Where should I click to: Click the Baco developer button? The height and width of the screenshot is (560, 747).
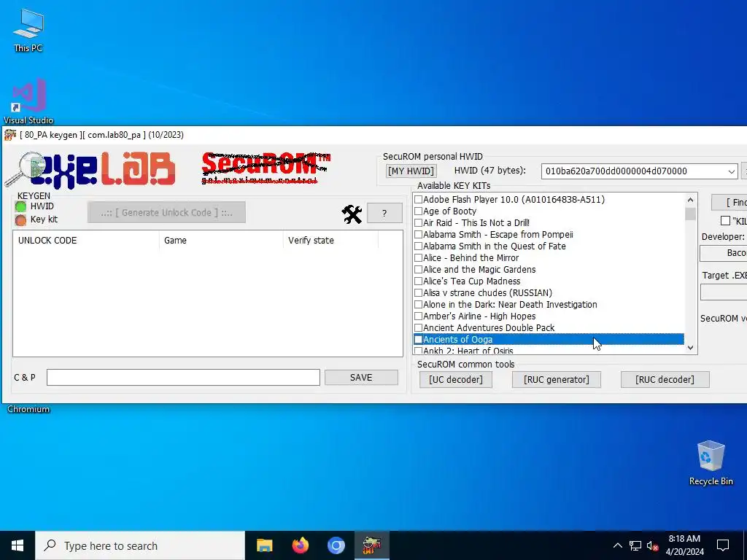[x=724, y=253]
